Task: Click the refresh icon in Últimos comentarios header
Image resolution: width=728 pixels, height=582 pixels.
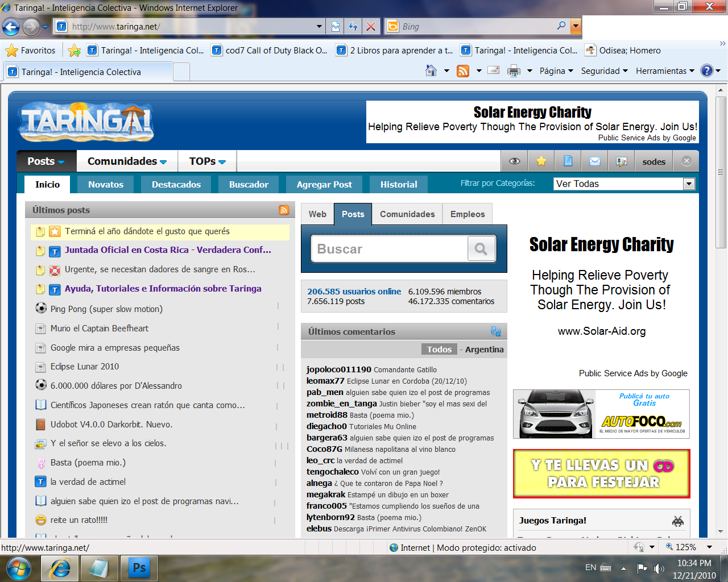Action: tap(496, 331)
